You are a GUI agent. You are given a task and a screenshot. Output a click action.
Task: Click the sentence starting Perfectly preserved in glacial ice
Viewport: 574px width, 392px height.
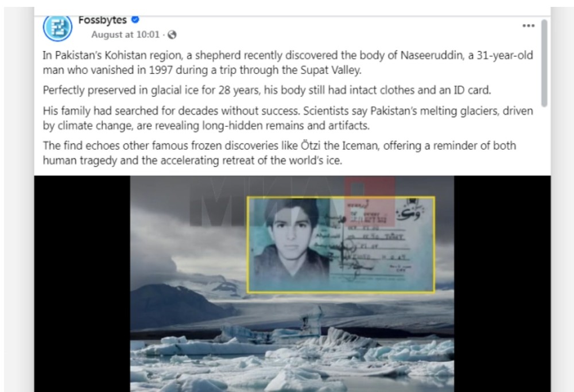(x=267, y=90)
